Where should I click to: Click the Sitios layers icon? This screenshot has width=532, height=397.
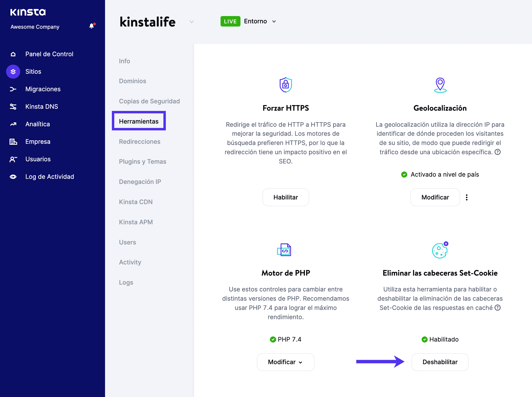[13, 71]
